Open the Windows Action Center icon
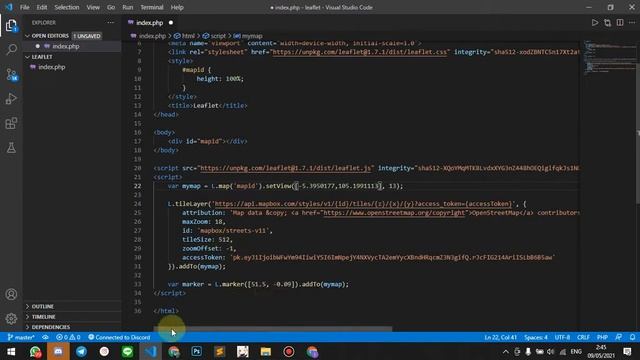640x360 pixels. click(627, 352)
